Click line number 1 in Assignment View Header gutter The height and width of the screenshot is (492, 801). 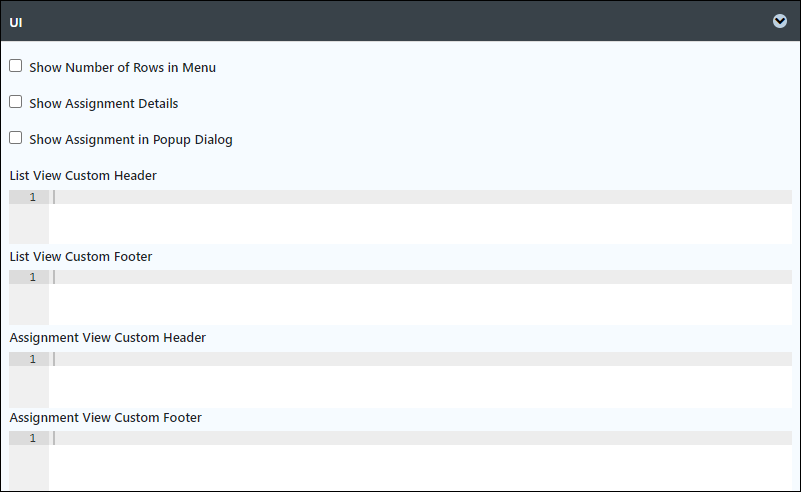[x=33, y=359]
